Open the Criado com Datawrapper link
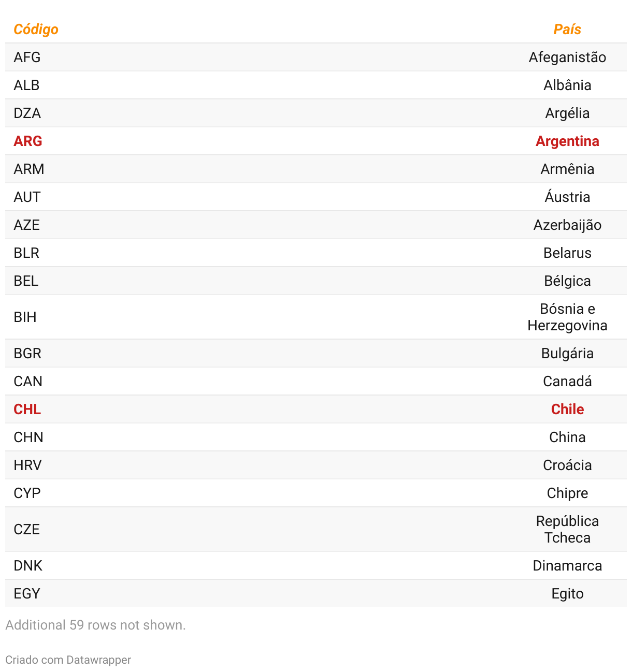 coord(68,660)
